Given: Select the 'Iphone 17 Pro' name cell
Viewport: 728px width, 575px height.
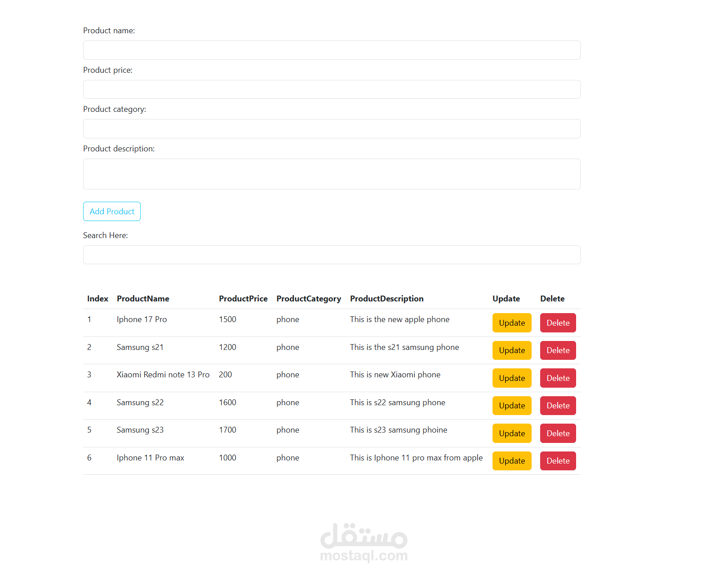Looking at the screenshot, I should click(142, 319).
